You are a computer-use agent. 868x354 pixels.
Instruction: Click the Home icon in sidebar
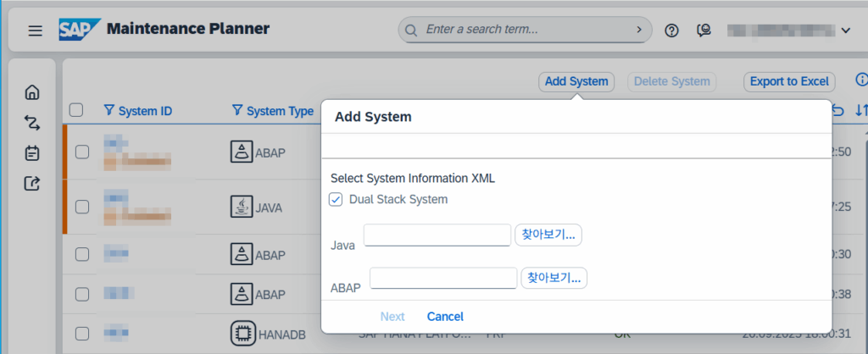coord(32,92)
